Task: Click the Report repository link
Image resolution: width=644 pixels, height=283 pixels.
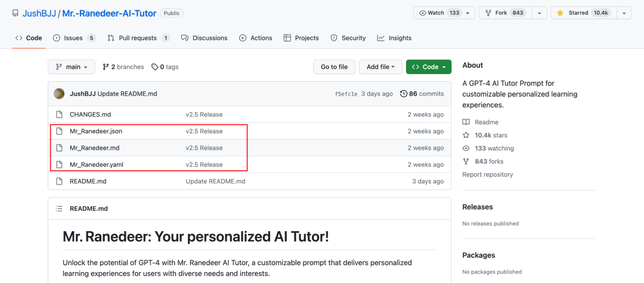Action: tap(487, 174)
